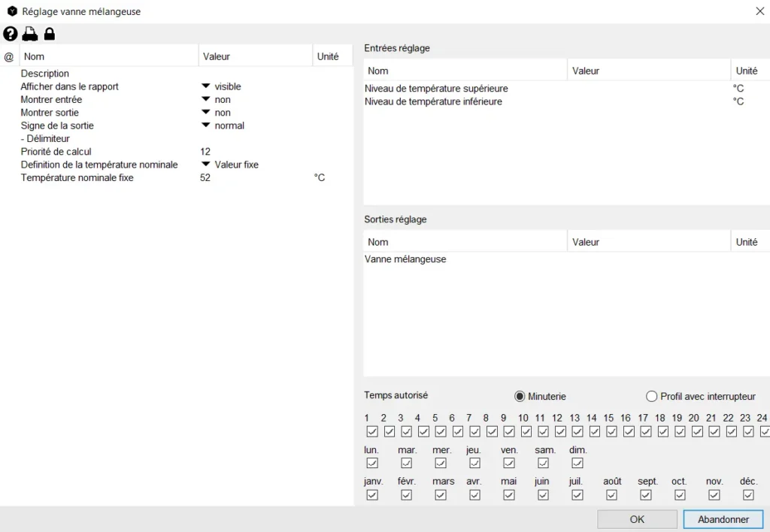Click the print icon in toolbar
This screenshot has height=532, width=770.
pos(29,34)
